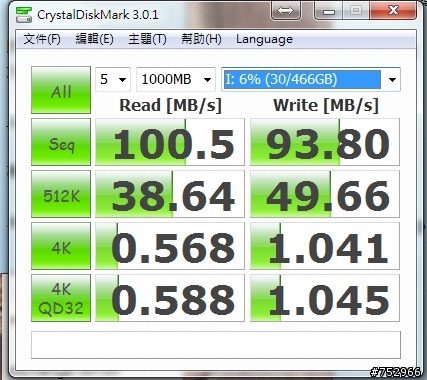Minimize the CrystalDiskMark window
Image resolution: width=427 pixels, height=380 pixels.
coord(329,10)
